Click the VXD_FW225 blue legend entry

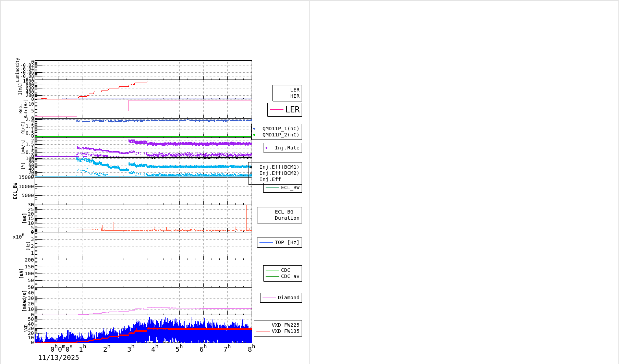[278, 325]
